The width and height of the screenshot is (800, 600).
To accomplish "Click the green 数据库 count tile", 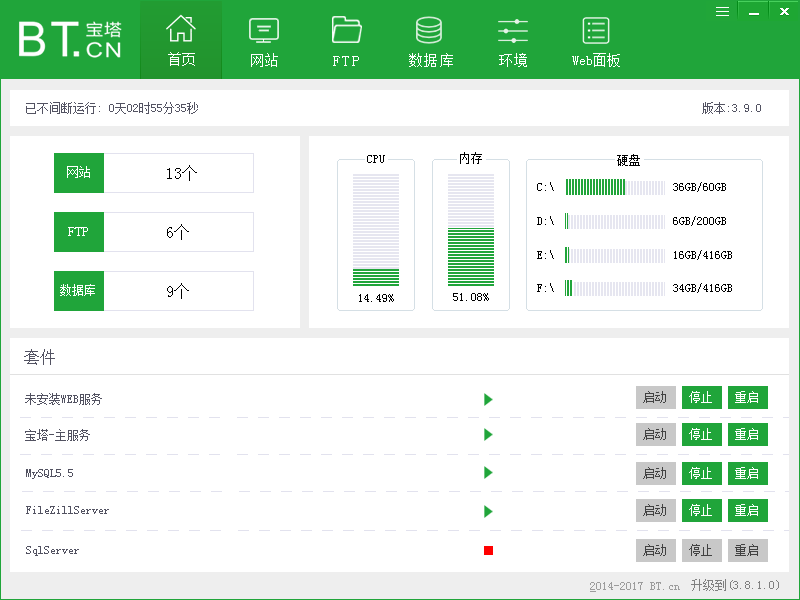I will click(79, 291).
